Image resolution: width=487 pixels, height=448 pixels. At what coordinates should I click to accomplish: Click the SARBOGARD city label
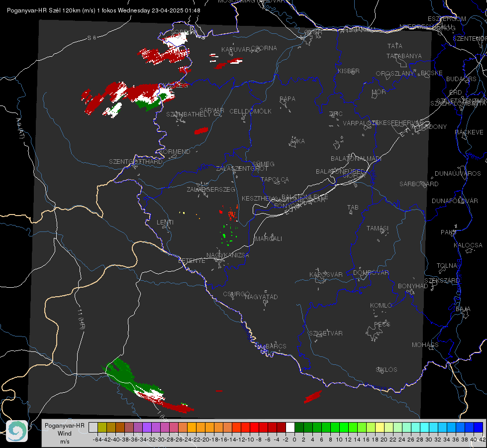coord(419,184)
